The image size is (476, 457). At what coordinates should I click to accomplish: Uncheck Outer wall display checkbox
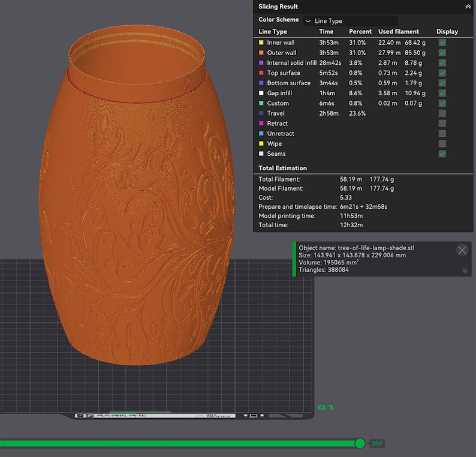coord(442,53)
